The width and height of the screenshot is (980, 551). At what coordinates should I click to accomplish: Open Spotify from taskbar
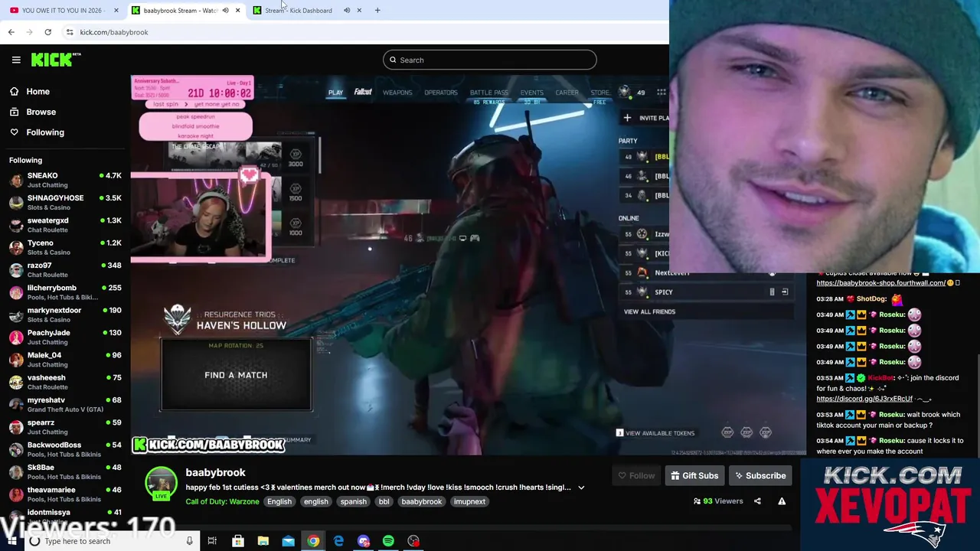[x=388, y=541]
